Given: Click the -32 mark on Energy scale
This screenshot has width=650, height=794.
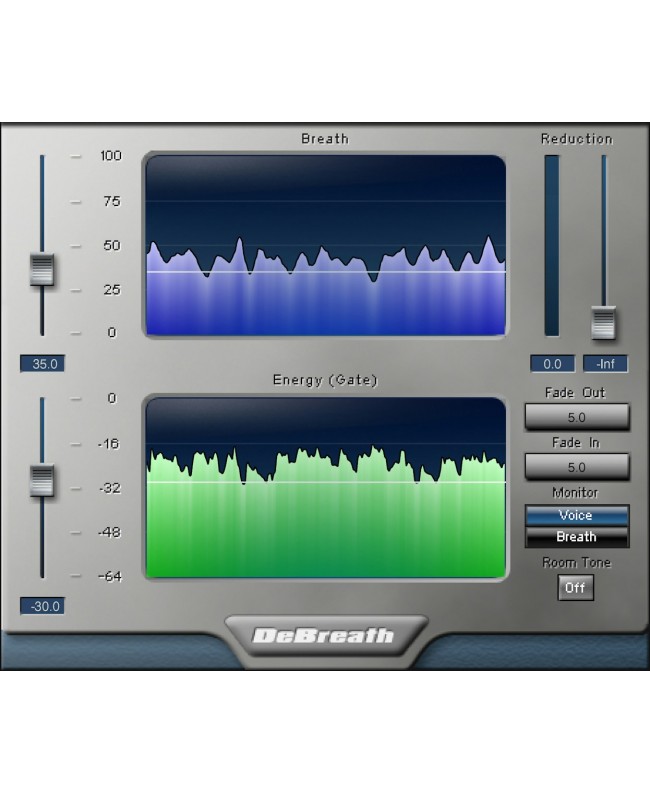Looking at the screenshot, I should pos(109,488).
